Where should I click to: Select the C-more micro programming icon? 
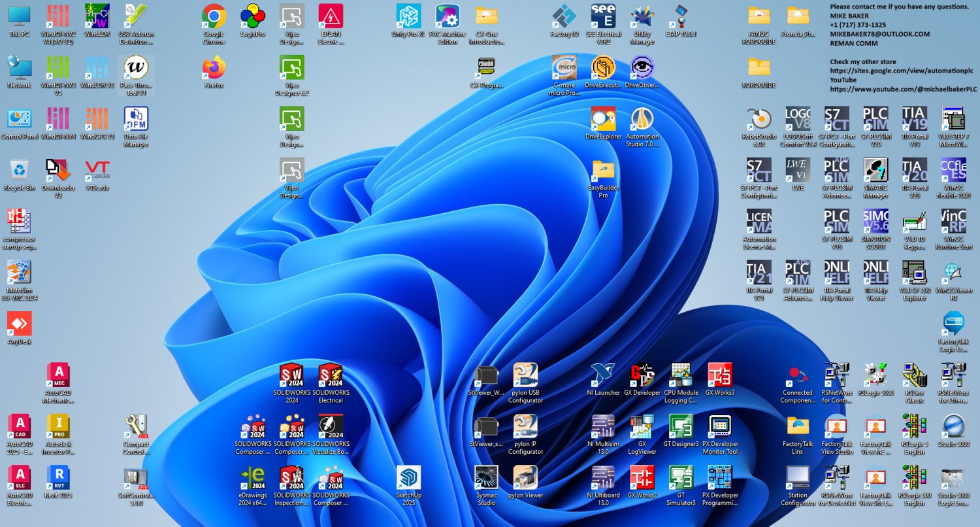tap(564, 75)
